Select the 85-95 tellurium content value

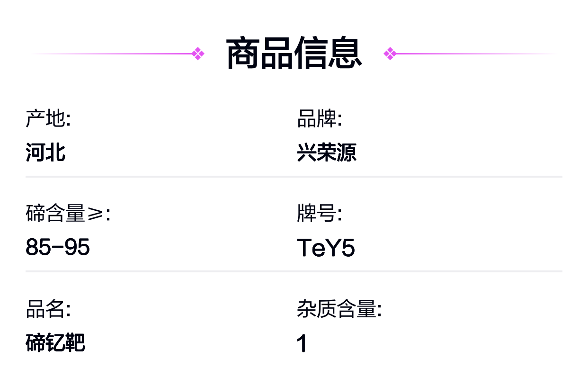58,247
